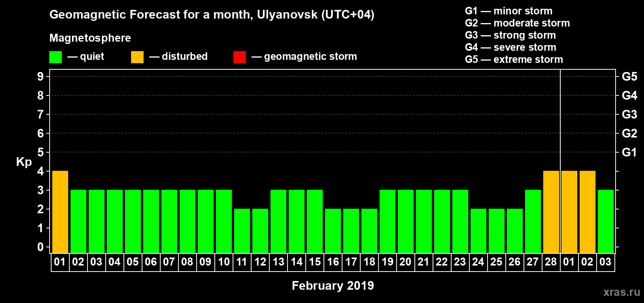Click the Kp value 0 axis tick label
The width and height of the screenshot is (644, 303).
pos(41,247)
